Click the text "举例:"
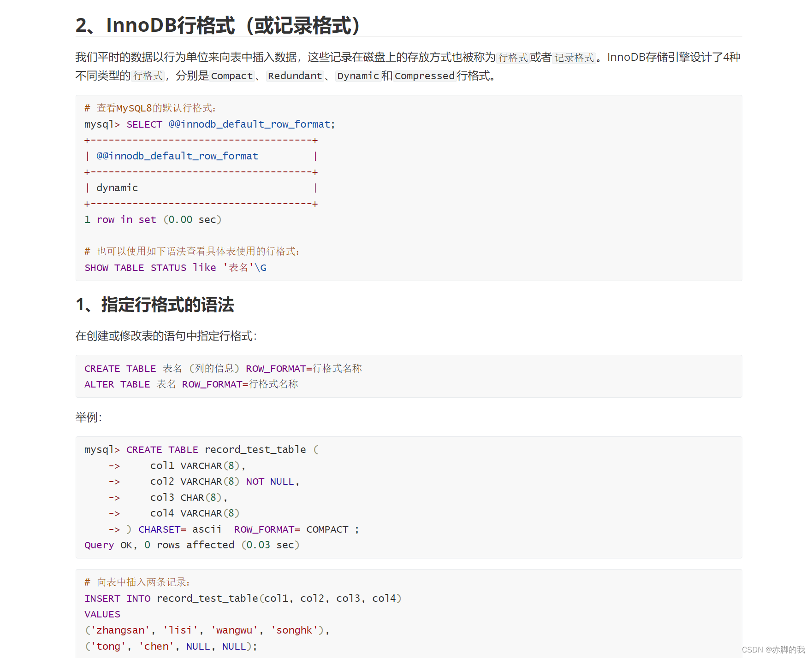The image size is (812, 658). (89, 417)
